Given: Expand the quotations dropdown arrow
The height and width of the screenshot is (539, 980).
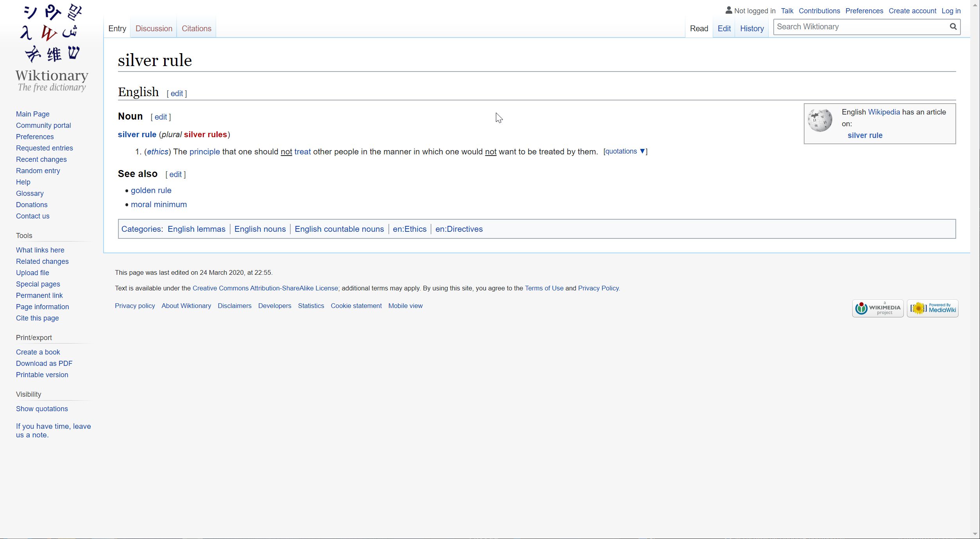Looking at the screenshot, I should [x=642, y=151].
